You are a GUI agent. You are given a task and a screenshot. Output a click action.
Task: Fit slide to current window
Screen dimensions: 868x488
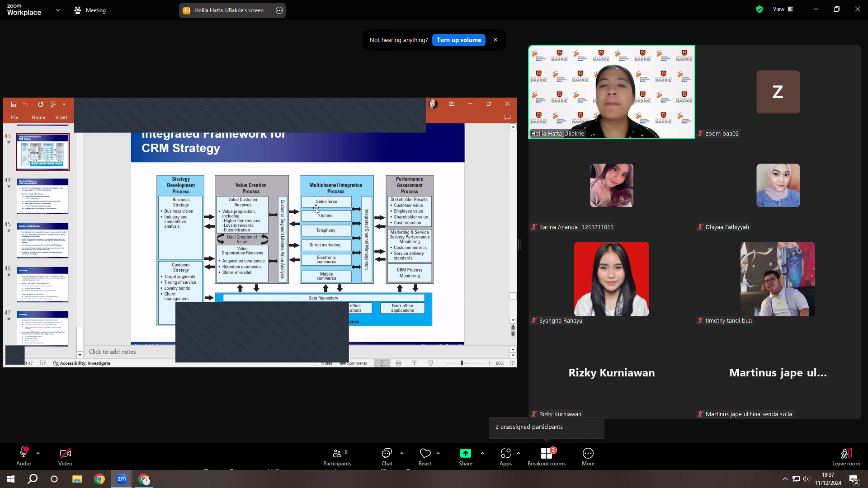click(513, 363)
